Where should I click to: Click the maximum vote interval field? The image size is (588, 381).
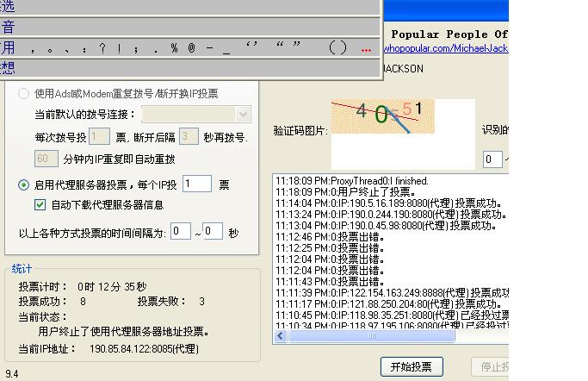point(213,231)
